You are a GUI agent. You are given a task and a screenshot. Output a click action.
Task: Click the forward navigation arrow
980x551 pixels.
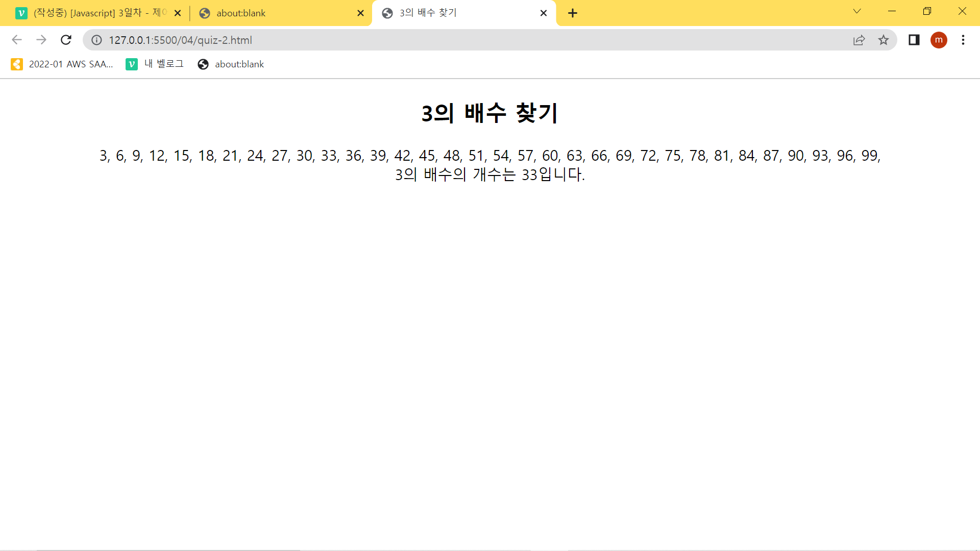[41, 40]
